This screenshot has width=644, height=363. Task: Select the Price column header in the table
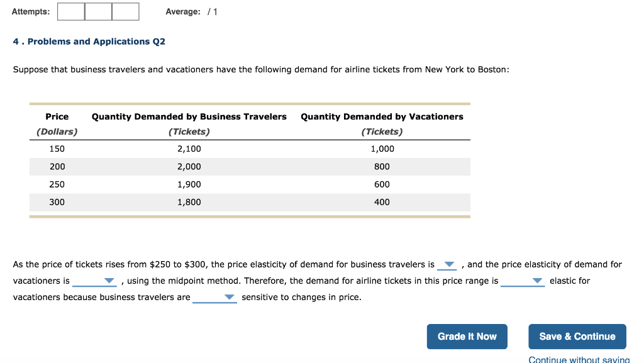point(57,116)
